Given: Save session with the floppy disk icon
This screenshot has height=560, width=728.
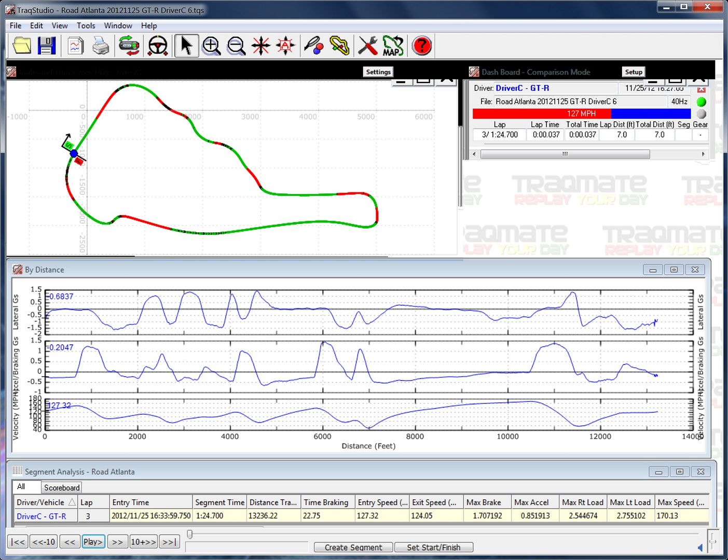Looking at the screenshot, I should [46, 46].
